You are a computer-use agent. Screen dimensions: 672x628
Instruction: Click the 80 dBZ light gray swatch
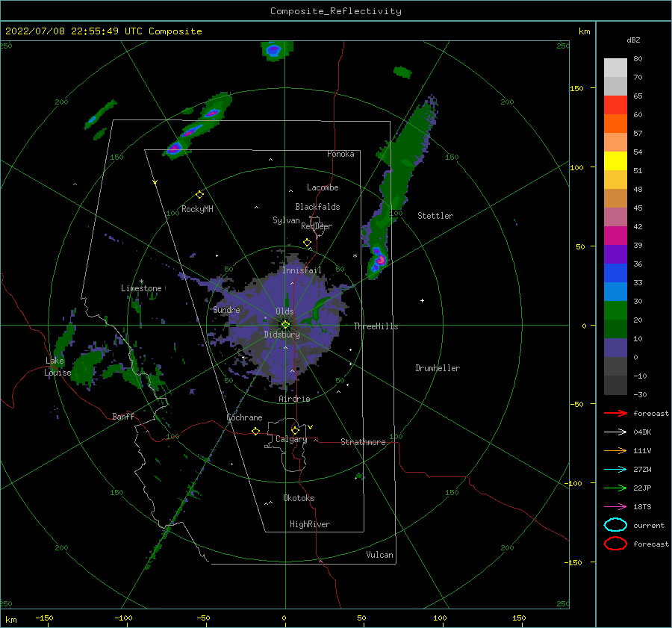[x=615, y=68]
